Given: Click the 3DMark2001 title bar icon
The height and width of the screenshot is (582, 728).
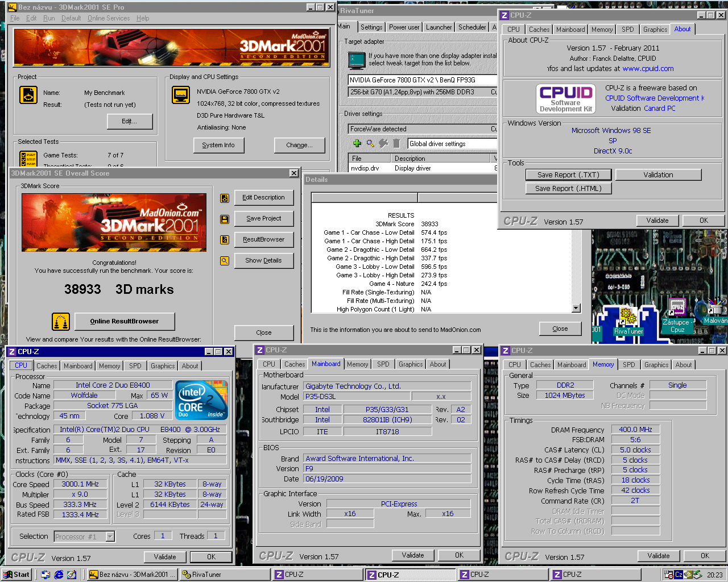Looking at the screenshot, I should [12, 7].
